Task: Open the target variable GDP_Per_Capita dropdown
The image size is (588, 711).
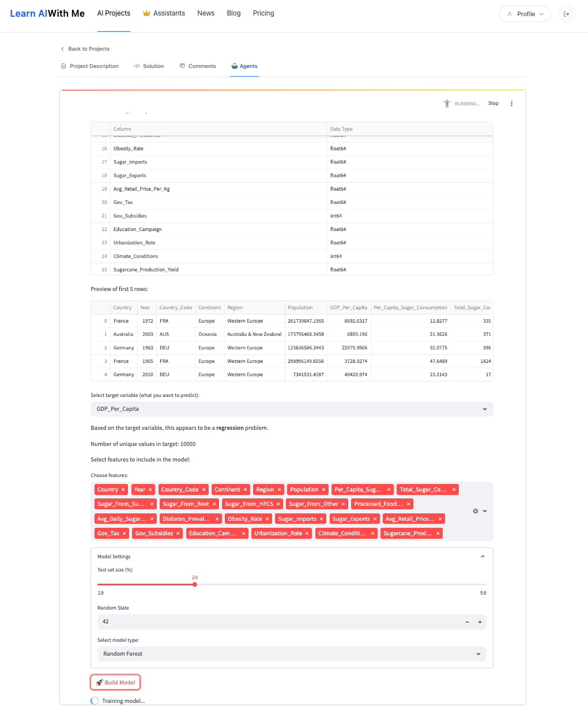Action: coord(292,409)
